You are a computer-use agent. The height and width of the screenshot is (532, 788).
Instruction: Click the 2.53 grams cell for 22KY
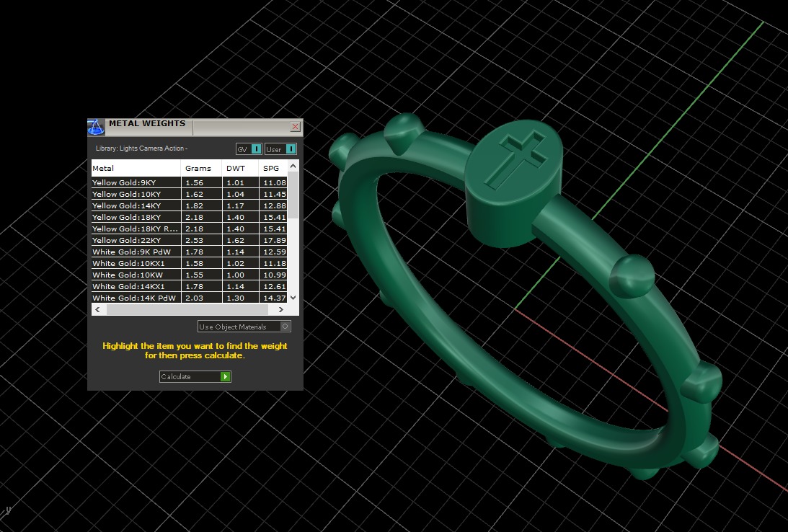(x=202, y=240)
